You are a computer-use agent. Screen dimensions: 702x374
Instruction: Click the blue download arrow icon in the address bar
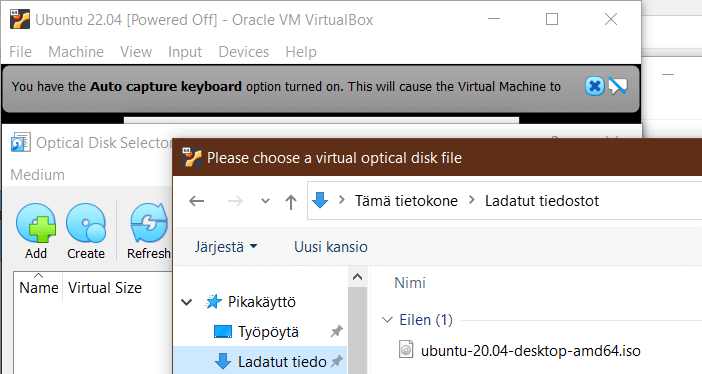click(x=320, y=200)
